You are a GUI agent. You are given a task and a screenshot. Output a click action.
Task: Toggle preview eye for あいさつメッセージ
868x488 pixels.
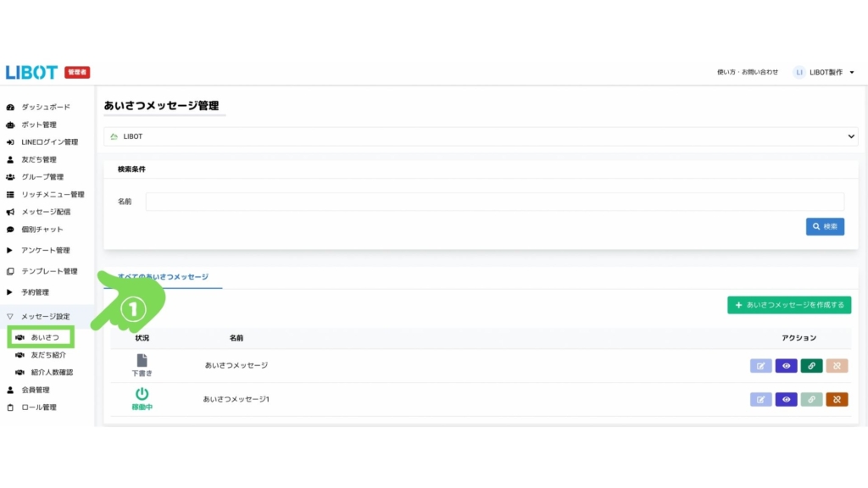786,366
